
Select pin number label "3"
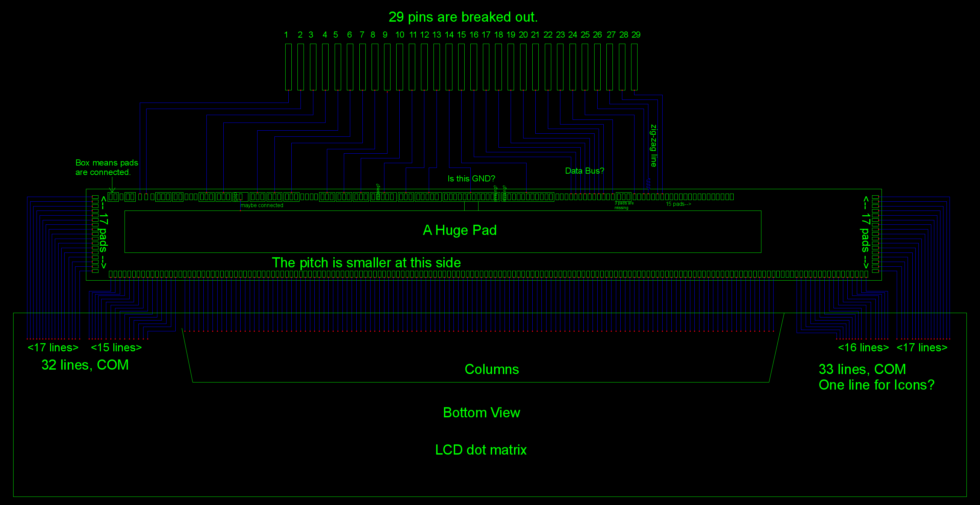311,35
